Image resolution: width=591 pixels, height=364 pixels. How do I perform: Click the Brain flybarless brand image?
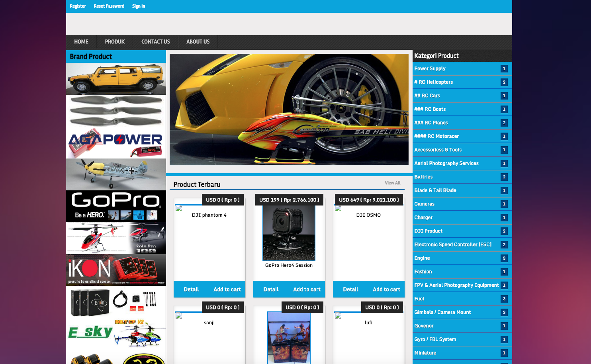(115, 301)
